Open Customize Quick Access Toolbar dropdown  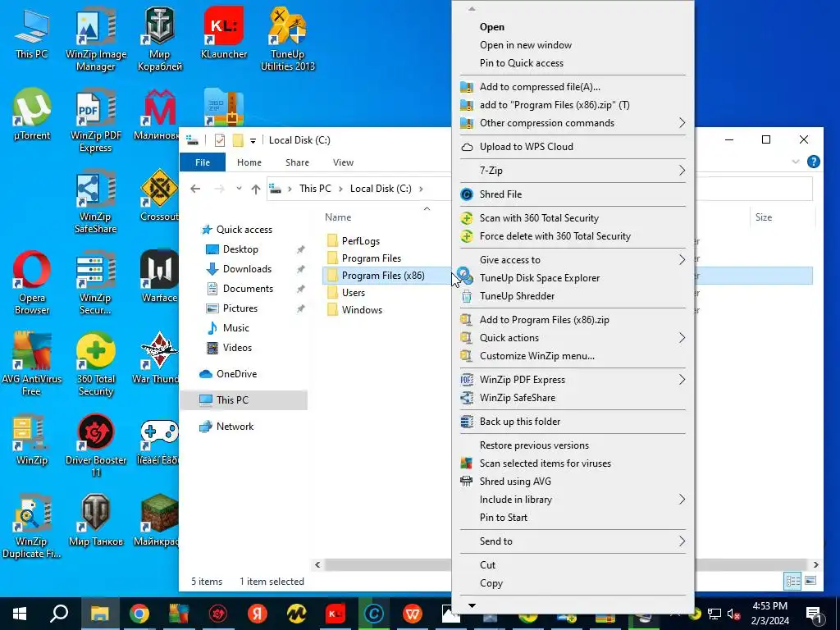pyautogui.click(x=253, y=141)
